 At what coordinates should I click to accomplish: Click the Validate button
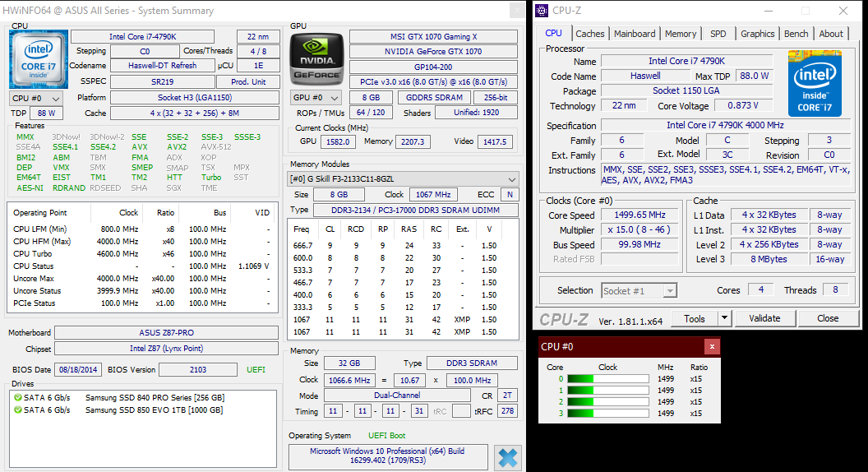coord(764,318)
